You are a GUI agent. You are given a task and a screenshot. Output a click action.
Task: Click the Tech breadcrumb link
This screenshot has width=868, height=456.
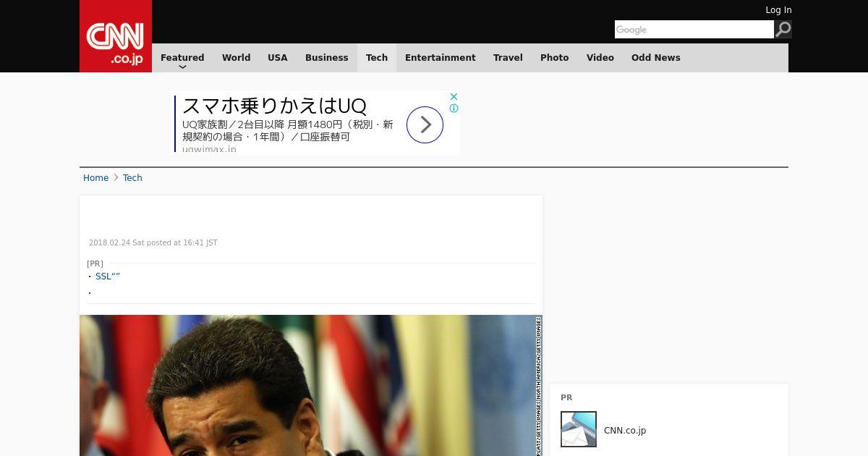(132, 178)
